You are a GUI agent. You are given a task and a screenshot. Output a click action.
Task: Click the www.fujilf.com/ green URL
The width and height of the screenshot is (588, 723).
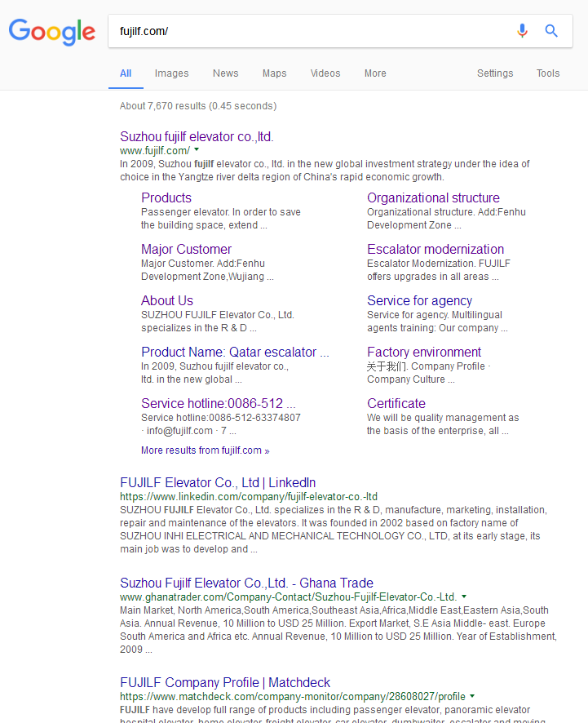155,151
